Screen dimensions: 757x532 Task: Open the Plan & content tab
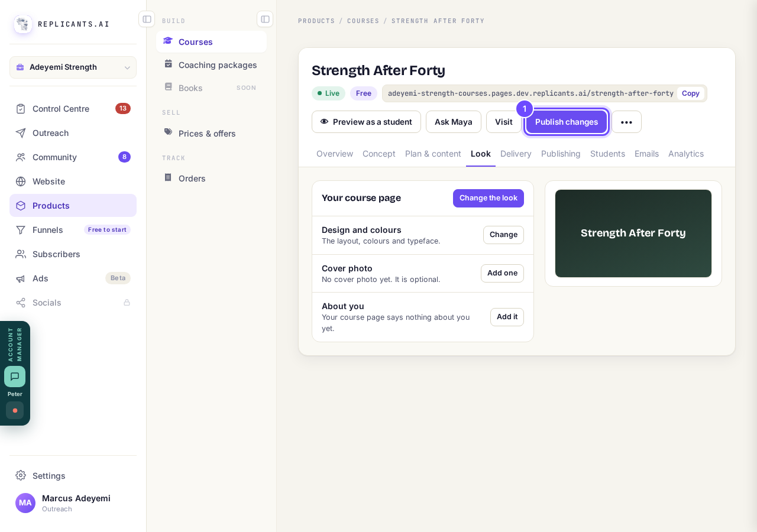(x=433, y=154)
